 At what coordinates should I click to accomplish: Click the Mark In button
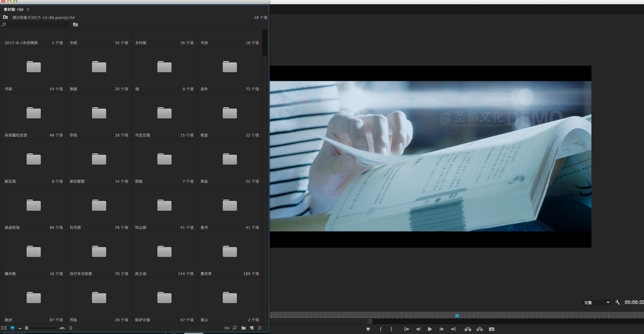tap(380, 329)
